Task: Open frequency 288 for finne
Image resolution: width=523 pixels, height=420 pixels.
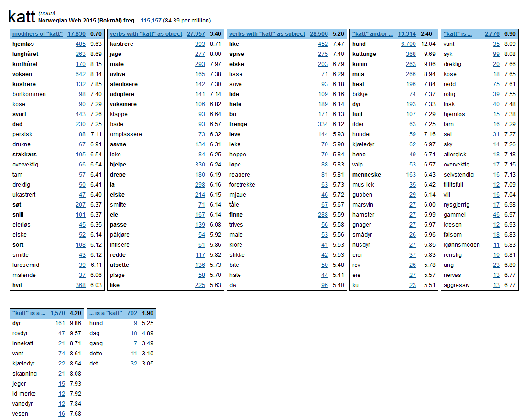Action: pyautogui.click(x=323, y=215)
